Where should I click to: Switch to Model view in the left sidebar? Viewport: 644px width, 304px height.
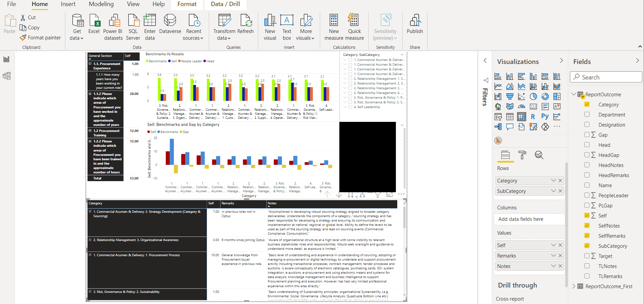coord(7,76)
